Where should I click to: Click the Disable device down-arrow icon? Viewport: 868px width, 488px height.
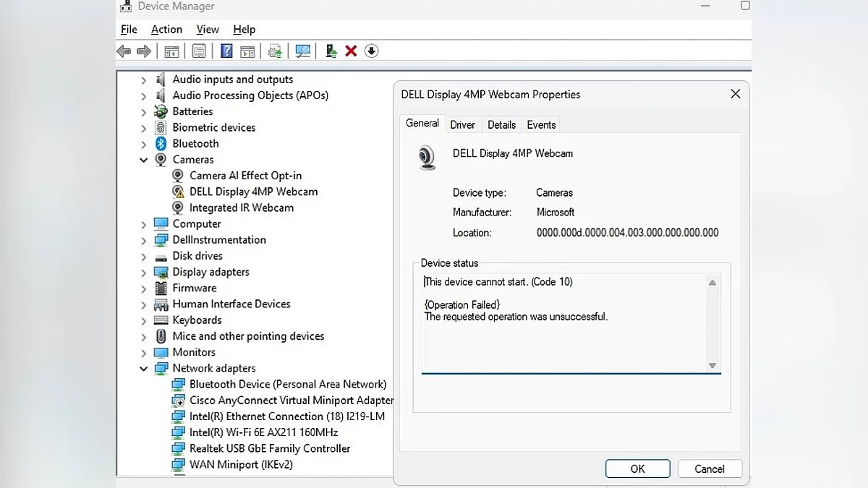tap(371, 51)
